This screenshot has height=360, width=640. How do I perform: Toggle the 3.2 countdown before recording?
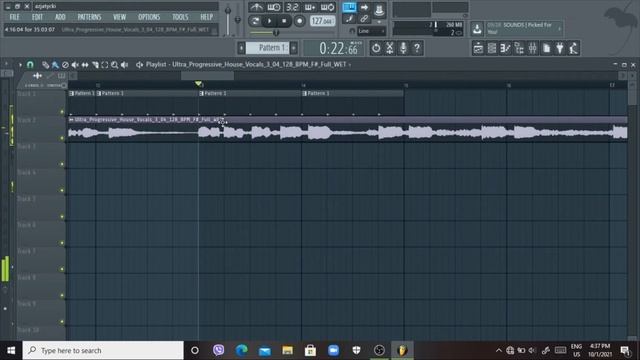[292, 7]
